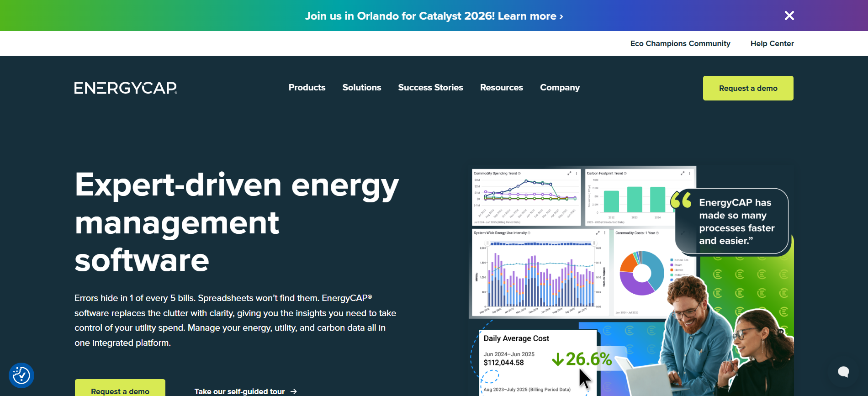This screenshot has width=868, height=396.
Task: Open the Resources menu
Action: tap(502, 87)
